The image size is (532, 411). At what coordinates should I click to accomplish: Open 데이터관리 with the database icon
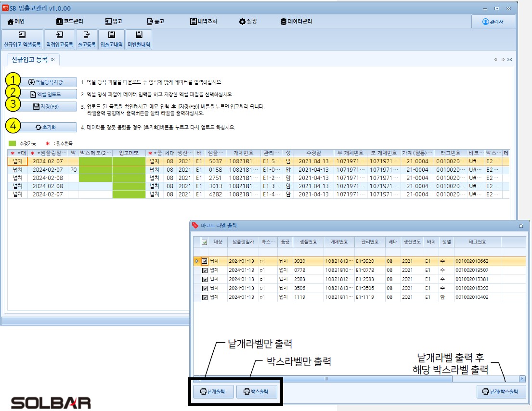(x=296, y=22)
